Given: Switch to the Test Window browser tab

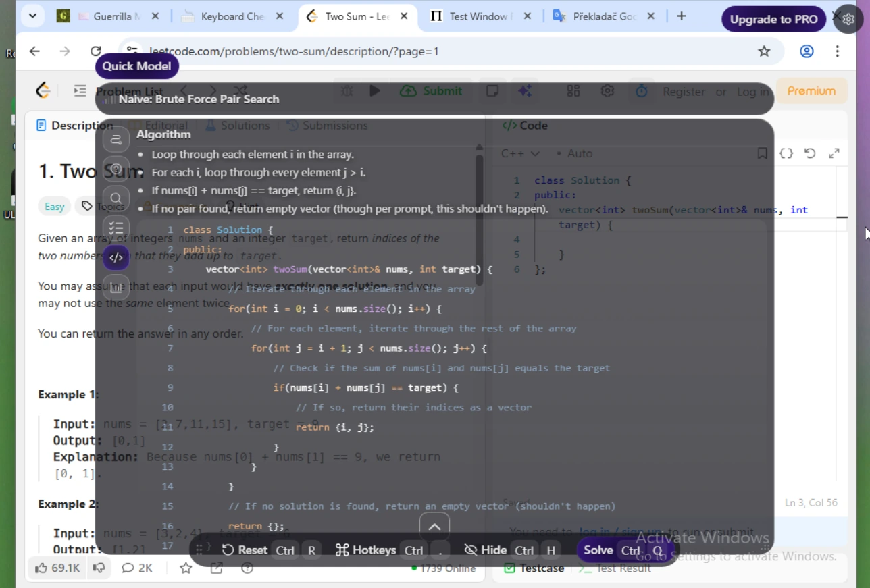Looking at the screenshot, I should click(x=481, y=16).
